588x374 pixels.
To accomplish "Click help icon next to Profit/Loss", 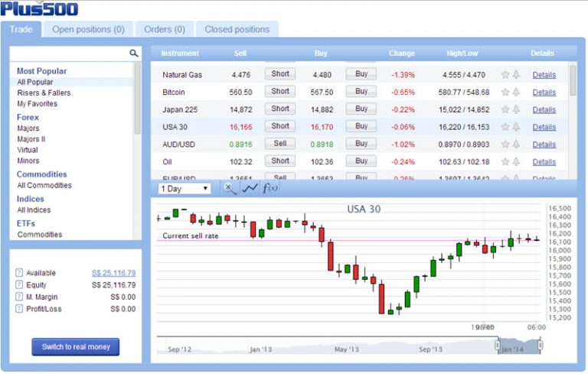I will (x=19, y=309).
